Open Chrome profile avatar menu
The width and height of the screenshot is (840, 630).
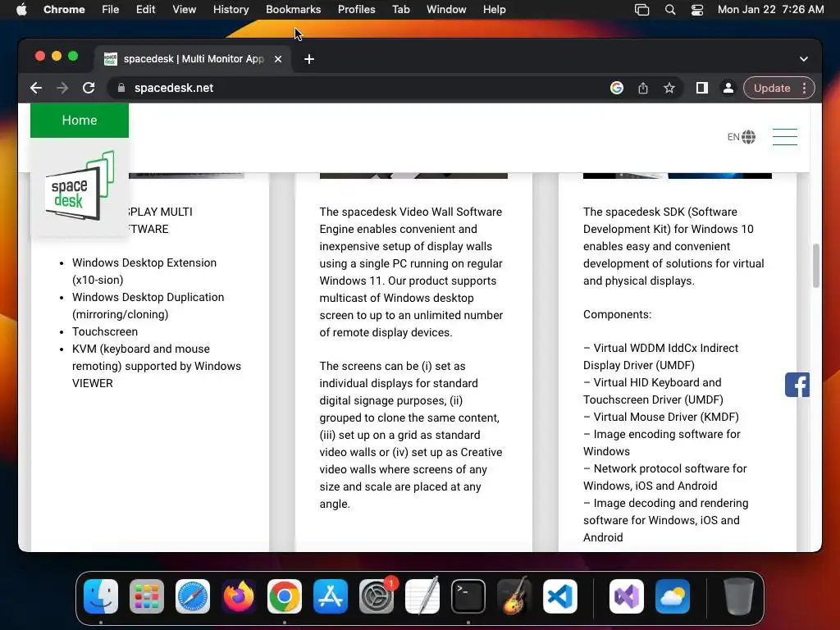click(x=728, y=88)
